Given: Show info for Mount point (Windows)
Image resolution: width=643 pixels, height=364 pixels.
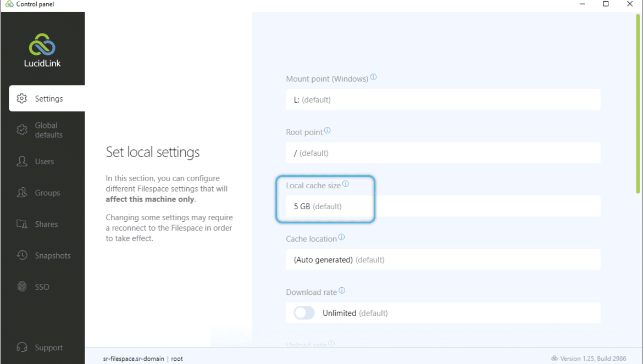Looking at the screenshot, I should (x=373, y=77).
